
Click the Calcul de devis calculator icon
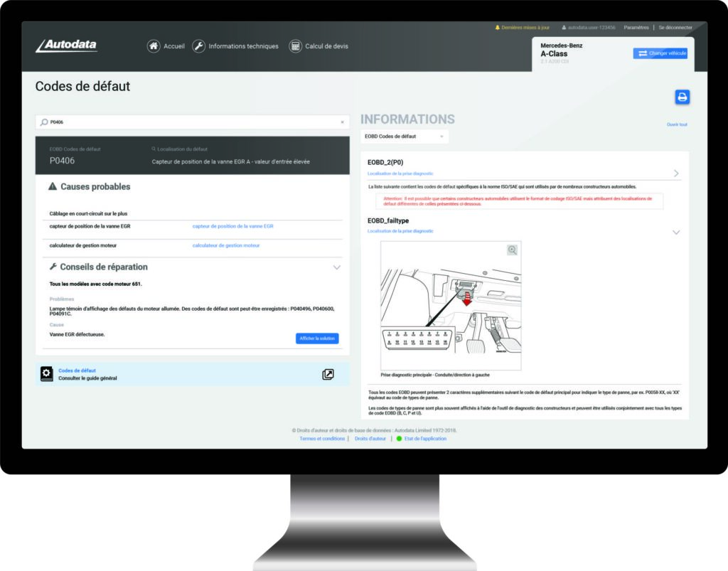[295, 46]
